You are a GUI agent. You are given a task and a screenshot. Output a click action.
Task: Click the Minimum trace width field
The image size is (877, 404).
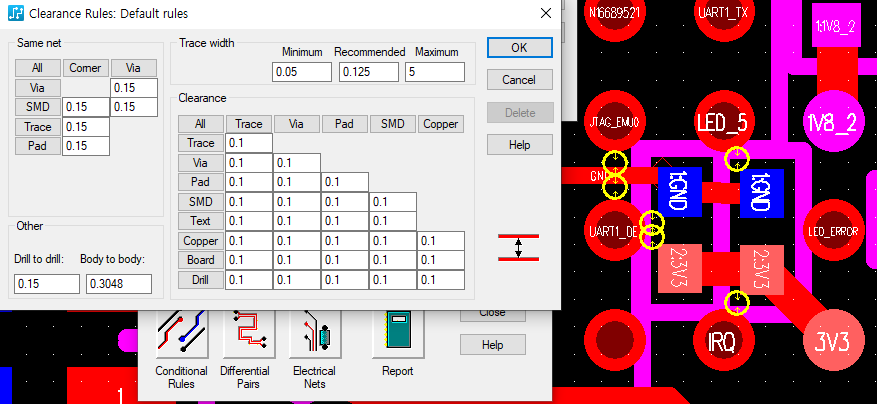pos(301,72)
